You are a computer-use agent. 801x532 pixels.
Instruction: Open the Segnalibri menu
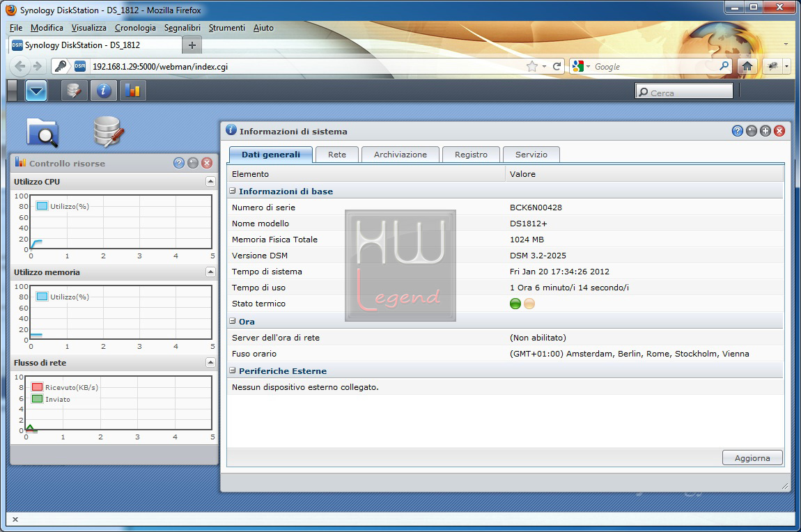click(x=182, y=28)
